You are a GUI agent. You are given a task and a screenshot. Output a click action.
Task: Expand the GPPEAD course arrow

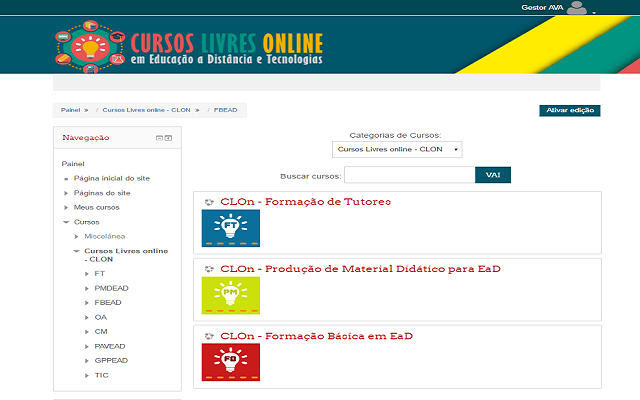pyautogui.click(x=87, y=361)
